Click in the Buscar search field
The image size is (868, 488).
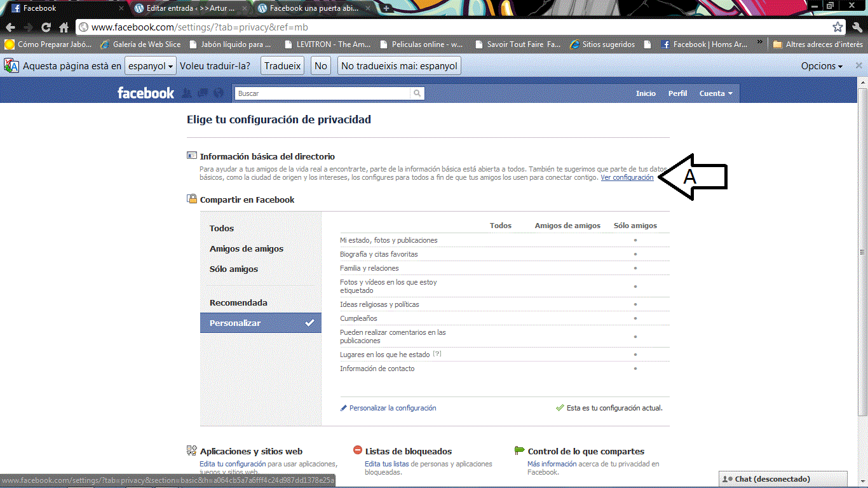pyautogui.click(x=323, y=93)
